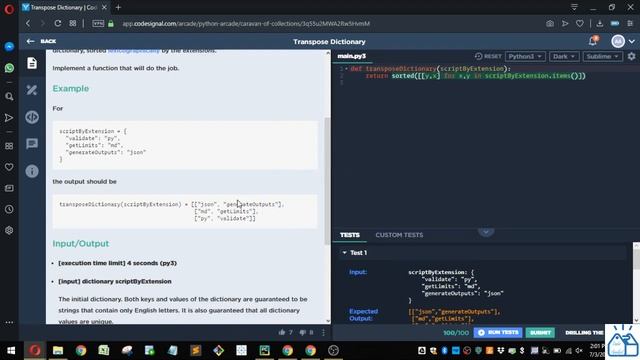
Task: Click the Input/Output heading
Action: [x=81, y=244]
